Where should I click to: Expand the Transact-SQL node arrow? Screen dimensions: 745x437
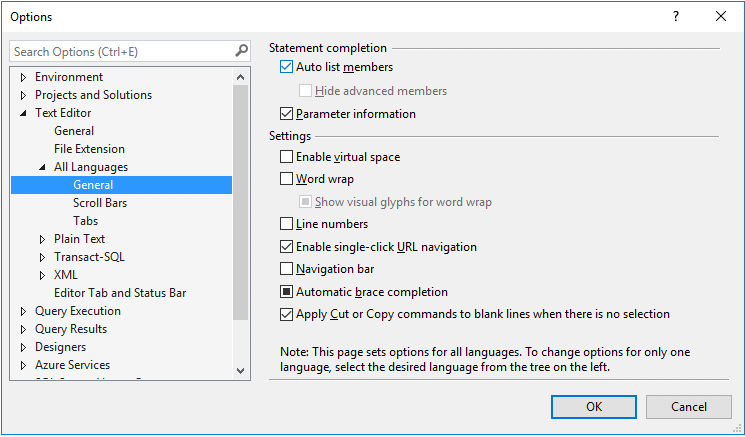coord(43,257)
